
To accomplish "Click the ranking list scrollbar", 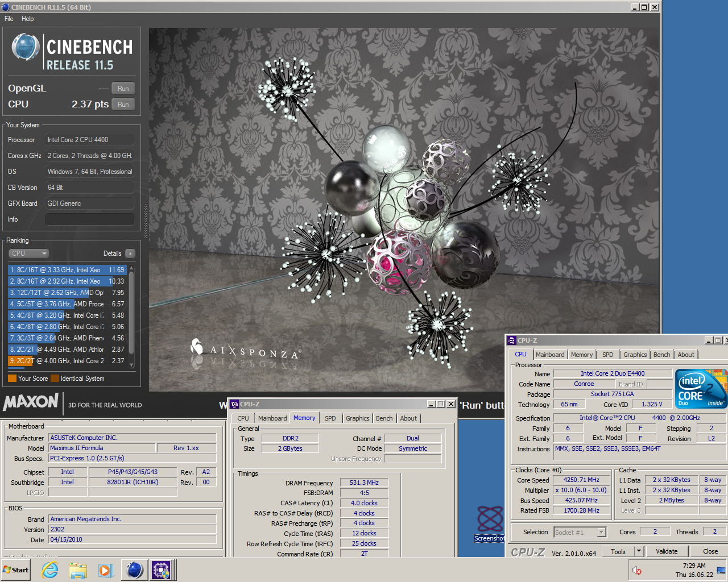I will point(132,316).
